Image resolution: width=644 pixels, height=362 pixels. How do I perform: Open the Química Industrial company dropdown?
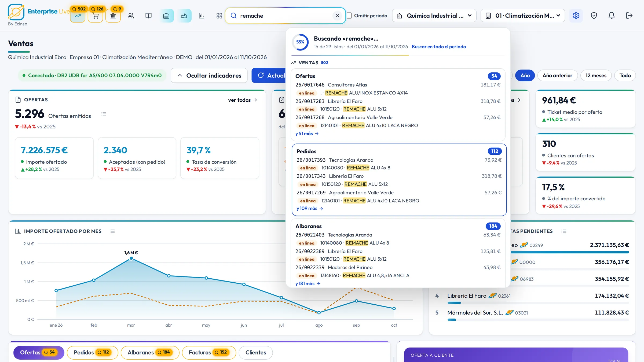pos(434,16)
